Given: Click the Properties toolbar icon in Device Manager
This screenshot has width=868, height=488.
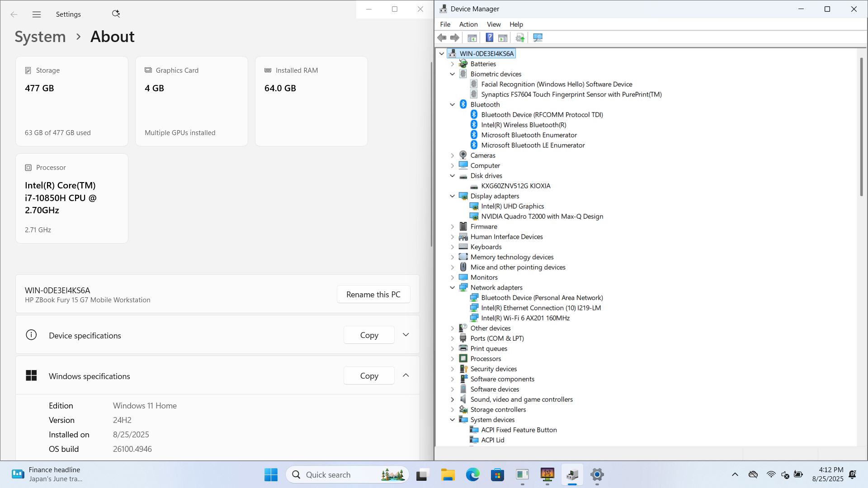Looking at the screenshot, I should (503, 38).
